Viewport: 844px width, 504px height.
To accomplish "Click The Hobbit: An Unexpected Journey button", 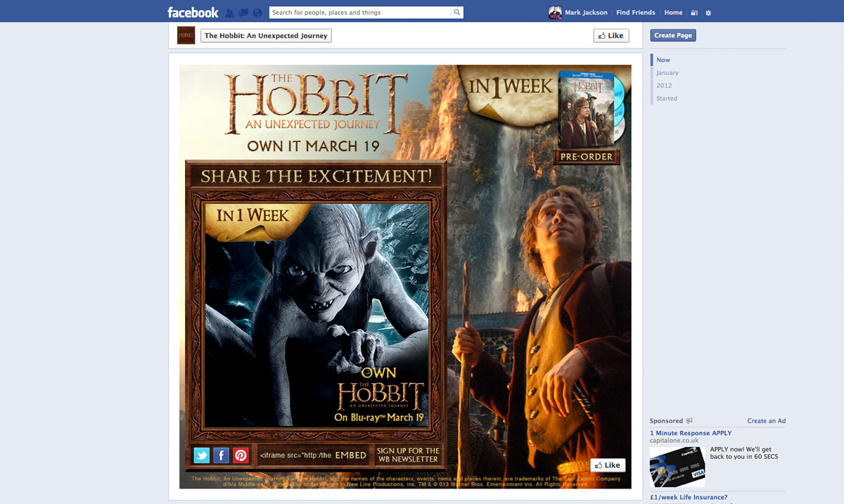I will 266,36.
